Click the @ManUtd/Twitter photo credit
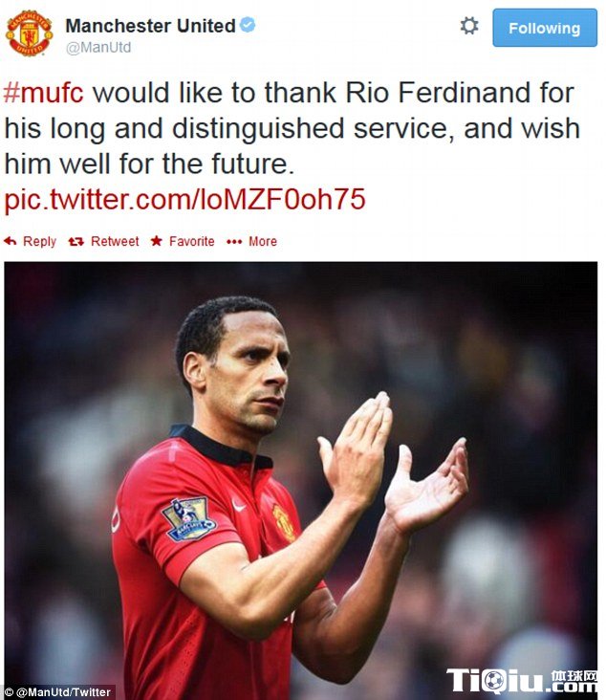The width and height of the screenshot is (606, 700). point(58,692)
